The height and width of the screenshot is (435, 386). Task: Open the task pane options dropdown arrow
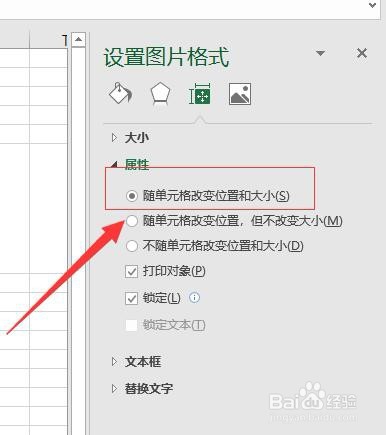click(320, 53)
